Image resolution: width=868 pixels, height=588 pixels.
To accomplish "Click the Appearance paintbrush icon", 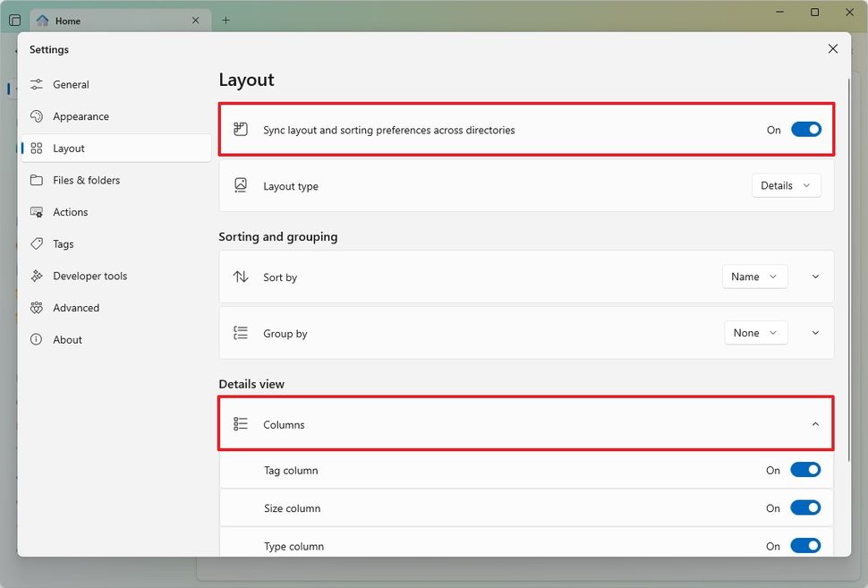I will 36,116.
